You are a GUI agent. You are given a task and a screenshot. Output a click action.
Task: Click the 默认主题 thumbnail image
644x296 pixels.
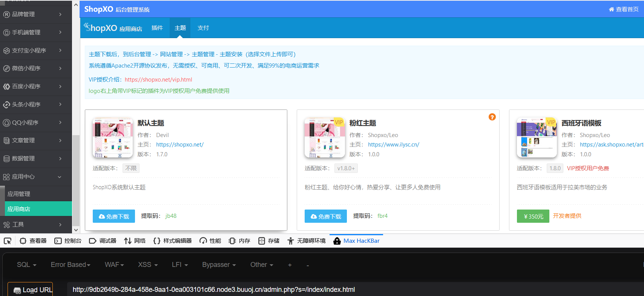coord(113,137)
